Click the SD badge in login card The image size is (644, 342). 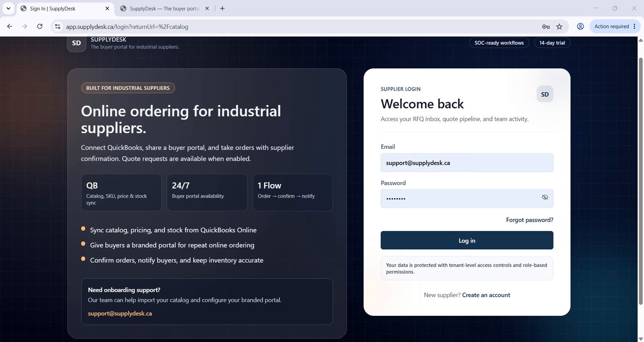545,94
